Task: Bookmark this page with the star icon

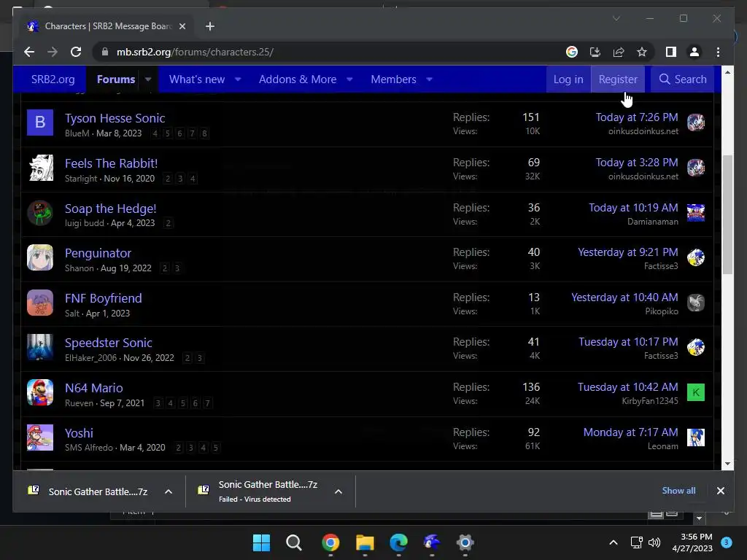Action: pyautogui.click(x=642, y=52)
